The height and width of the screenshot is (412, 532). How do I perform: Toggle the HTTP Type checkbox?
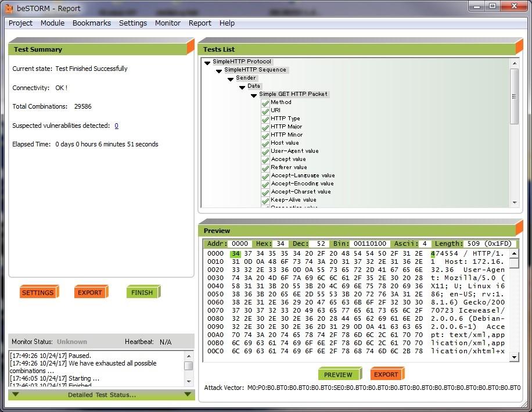(x=265, y=119)
